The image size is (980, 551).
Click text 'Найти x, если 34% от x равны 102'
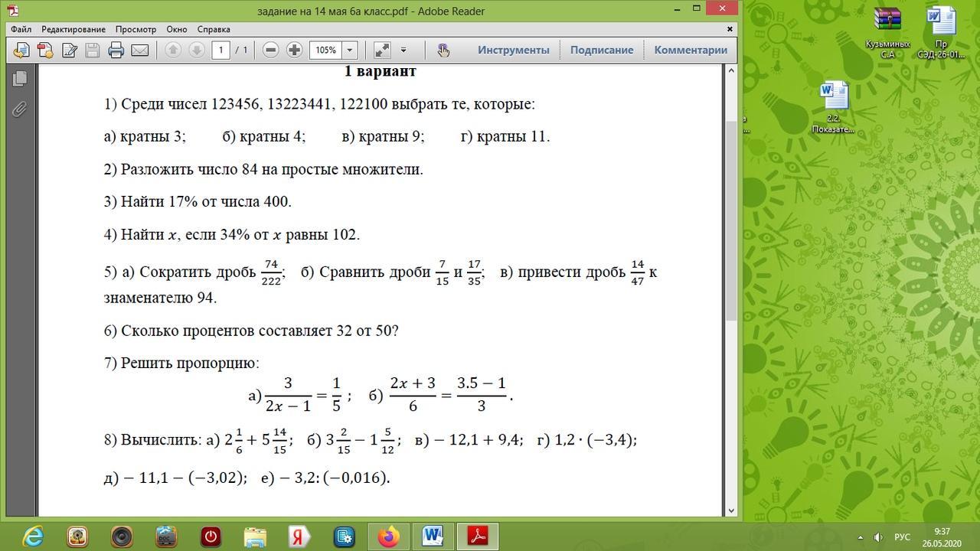pos(240,235)
